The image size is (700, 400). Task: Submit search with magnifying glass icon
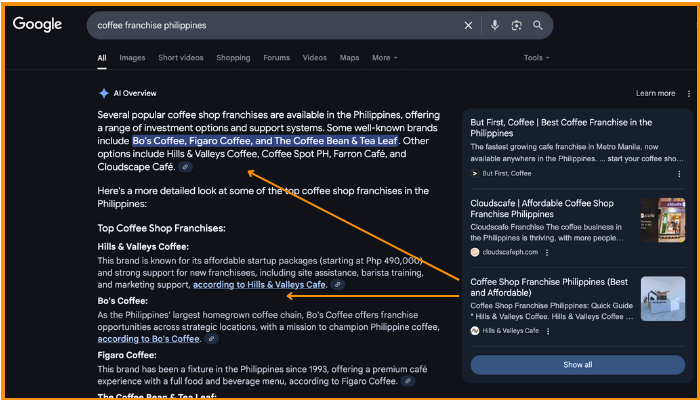[x=538, y=25]
